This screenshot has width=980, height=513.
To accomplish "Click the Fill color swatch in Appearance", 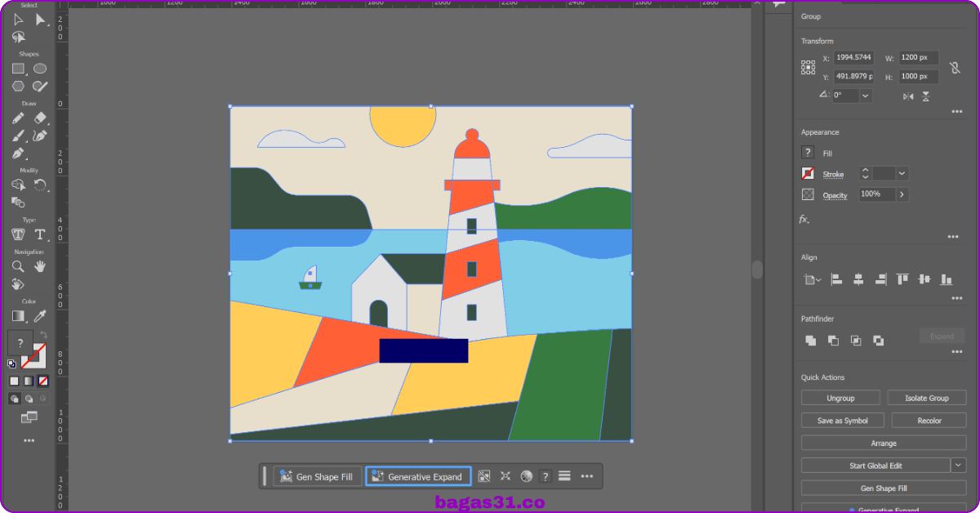I will [808, 153].
